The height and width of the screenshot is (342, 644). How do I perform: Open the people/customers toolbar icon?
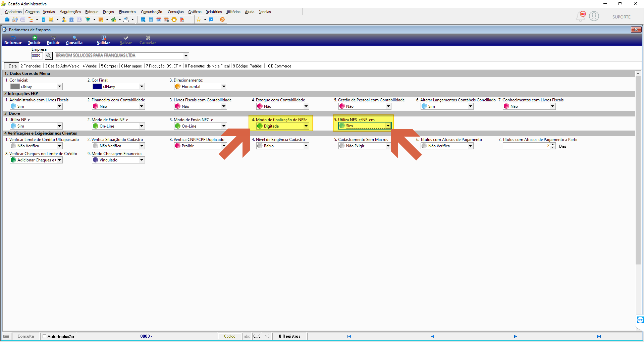[15, 19]
